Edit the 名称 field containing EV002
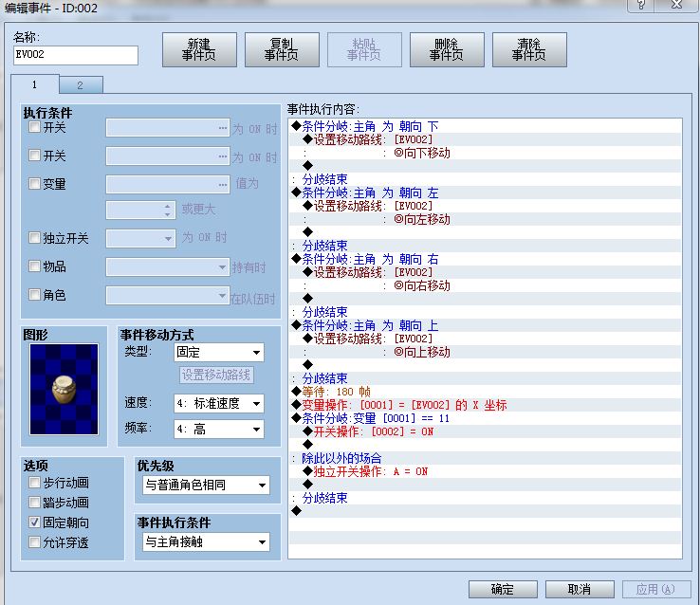Screen dimensions: 700x605 76,55
